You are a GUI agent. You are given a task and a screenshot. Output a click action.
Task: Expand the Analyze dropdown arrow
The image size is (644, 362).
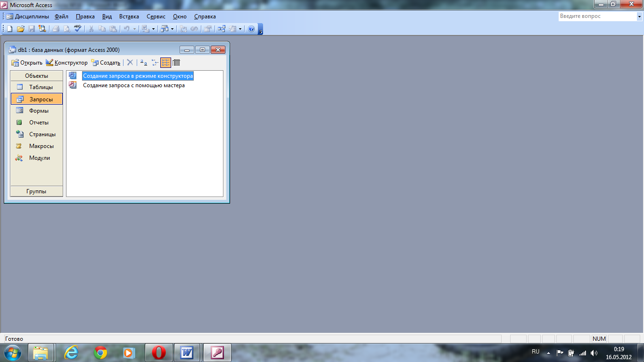(172, 29)
